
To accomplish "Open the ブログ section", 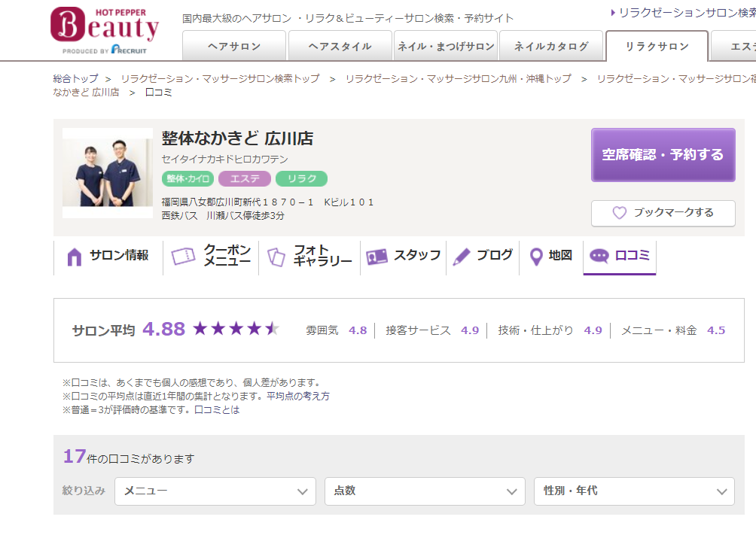I will click(483, 257).
